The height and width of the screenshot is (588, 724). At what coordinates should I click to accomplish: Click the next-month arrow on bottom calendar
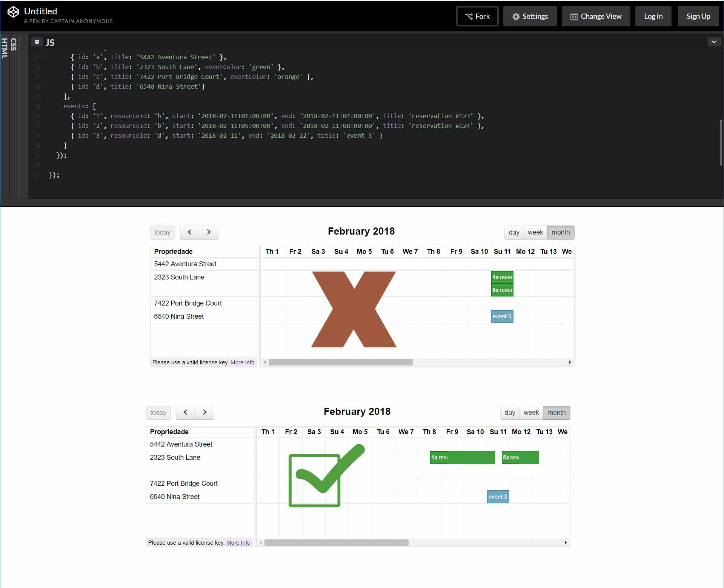point(204,413)
